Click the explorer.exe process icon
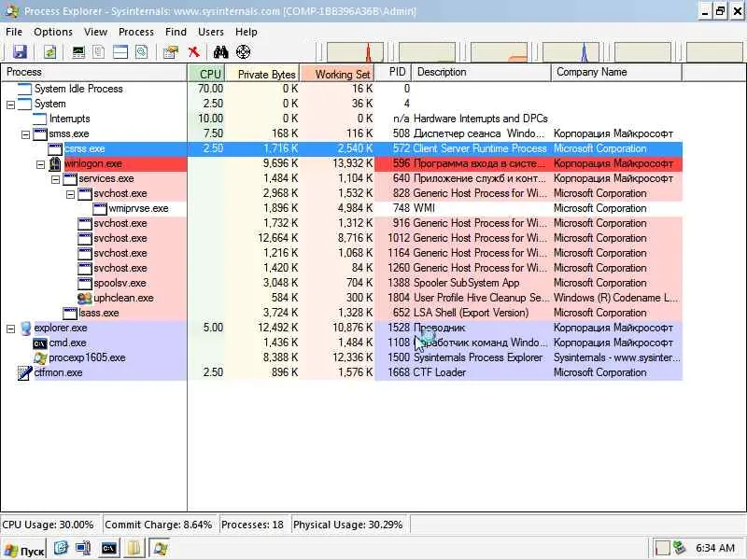Screen dimensions: 747x560 click(26, 329)
